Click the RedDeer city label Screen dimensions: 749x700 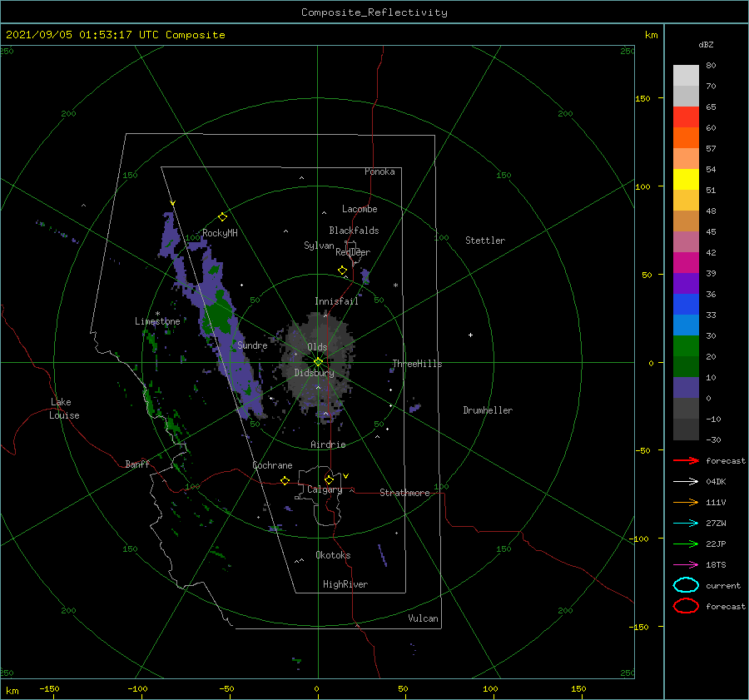[353, 252]
